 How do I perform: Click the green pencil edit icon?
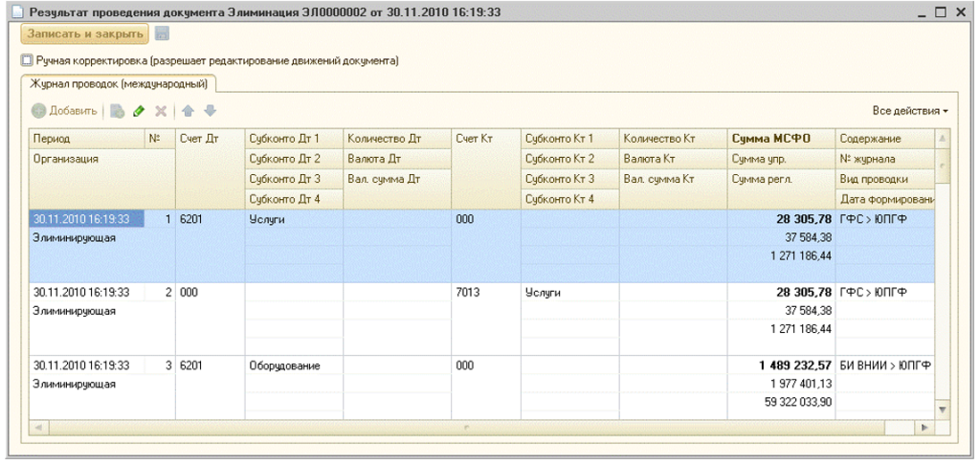point(139,111)
